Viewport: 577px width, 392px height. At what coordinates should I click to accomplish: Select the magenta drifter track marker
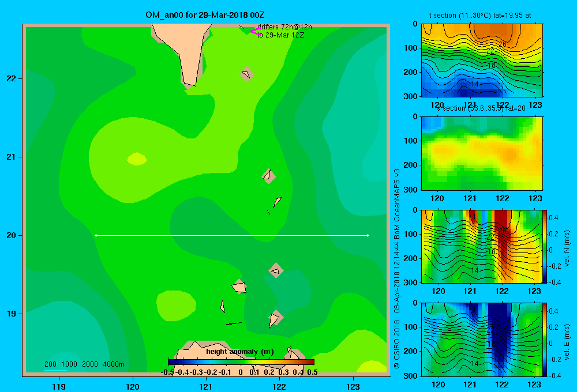(255, 32)
